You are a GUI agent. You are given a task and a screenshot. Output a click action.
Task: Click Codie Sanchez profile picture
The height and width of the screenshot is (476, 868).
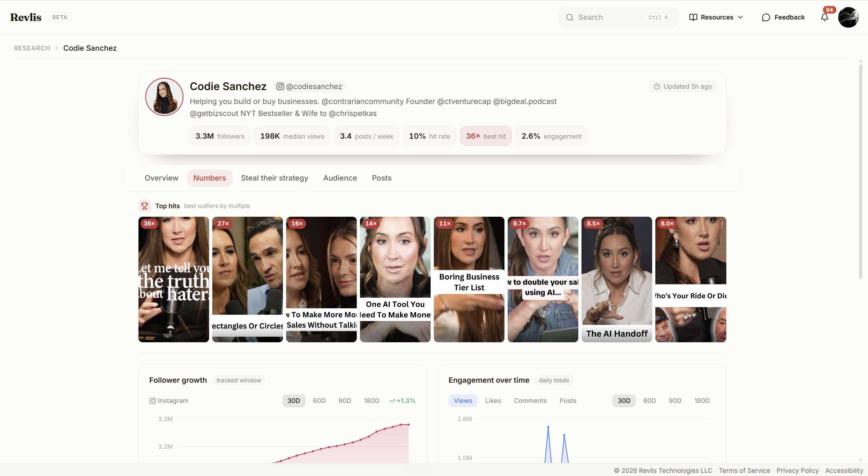[164, 97]
